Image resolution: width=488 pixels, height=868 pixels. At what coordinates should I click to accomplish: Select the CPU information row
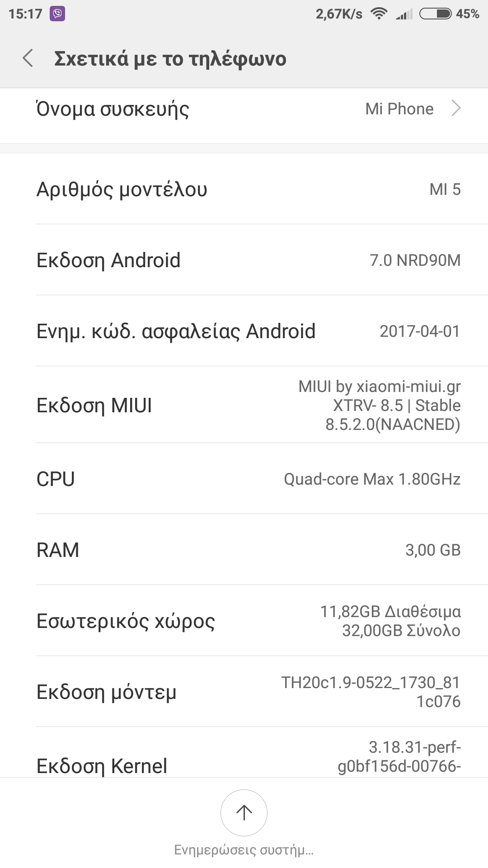tap(244, 479)
